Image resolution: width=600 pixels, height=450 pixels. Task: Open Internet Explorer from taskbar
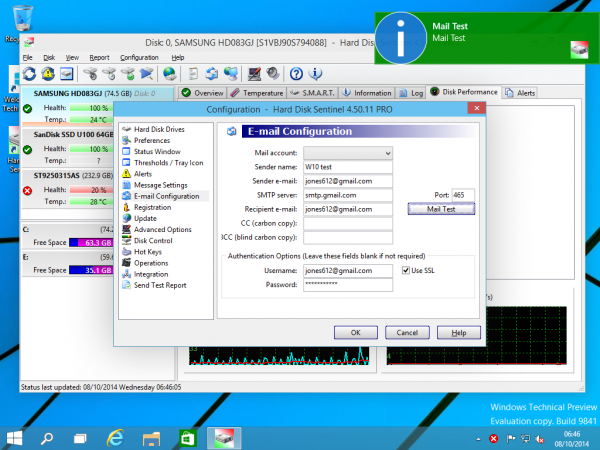tap(116, 439)
